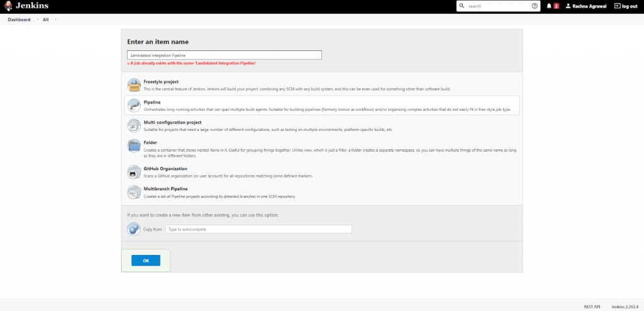This screenshot has width=644, height=311.
Task: Click GitHub Organization scans description text
Action: point(228,176)
